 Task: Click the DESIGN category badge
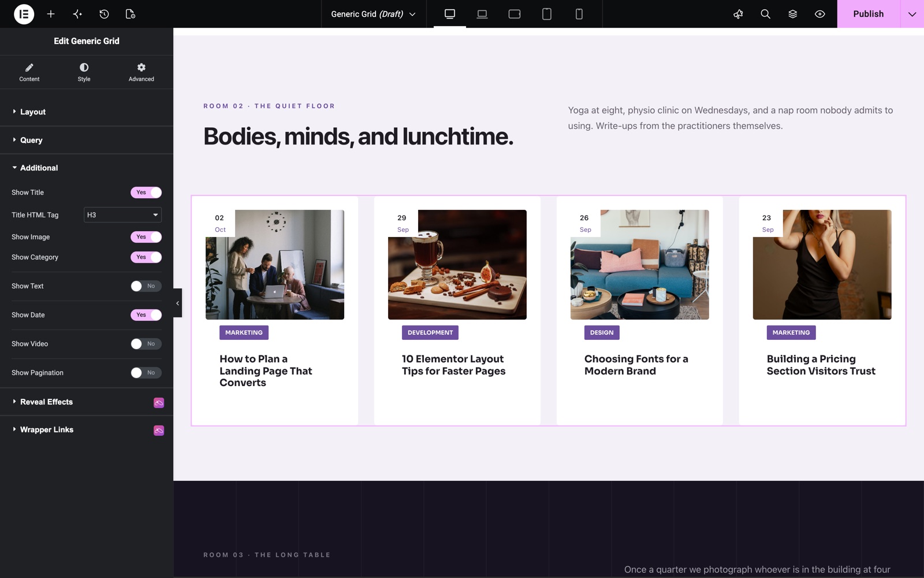point(602,333)
